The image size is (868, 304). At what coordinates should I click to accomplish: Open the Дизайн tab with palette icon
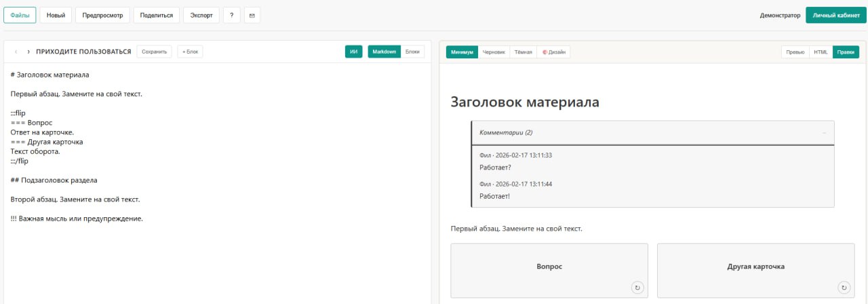click(x=553, y=52)
